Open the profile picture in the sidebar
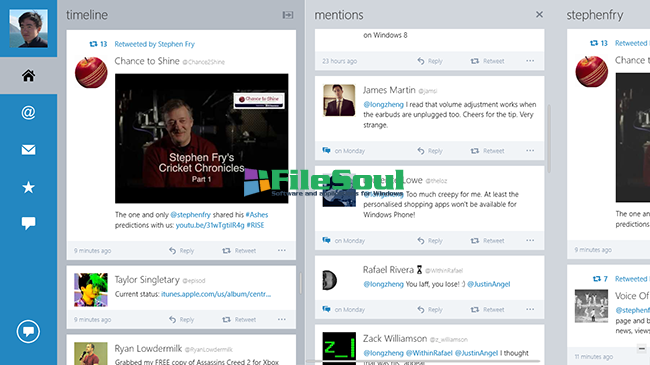Screen dimensions: 650x365 28,28
